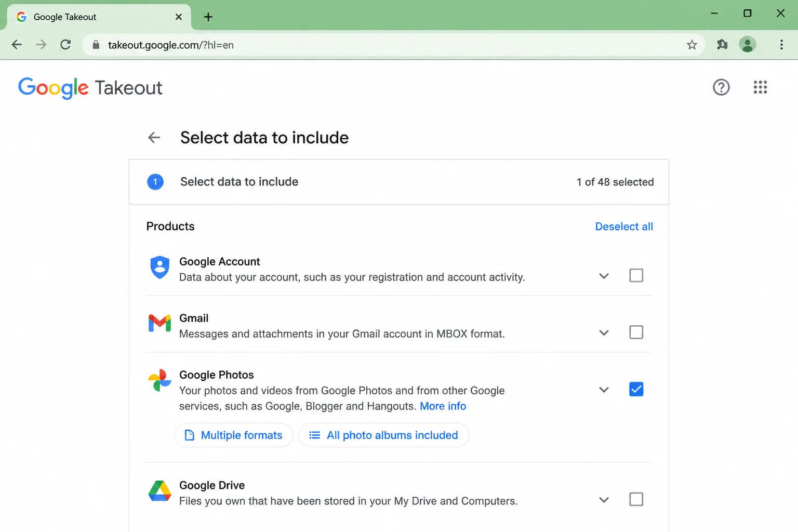This screenshot has width=798, height=532.
Task: Open the browser extensions icon
Action: tap(722, 45)
